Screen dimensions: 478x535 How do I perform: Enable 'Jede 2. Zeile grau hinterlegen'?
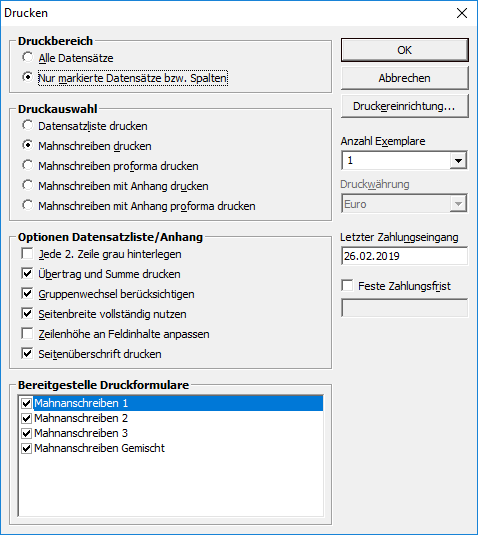27,254
